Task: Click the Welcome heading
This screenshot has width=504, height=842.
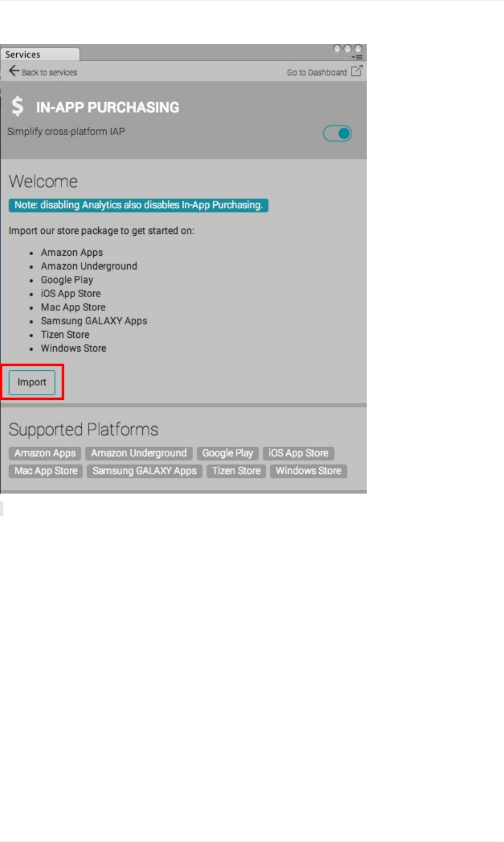Action: click(43, 181)
